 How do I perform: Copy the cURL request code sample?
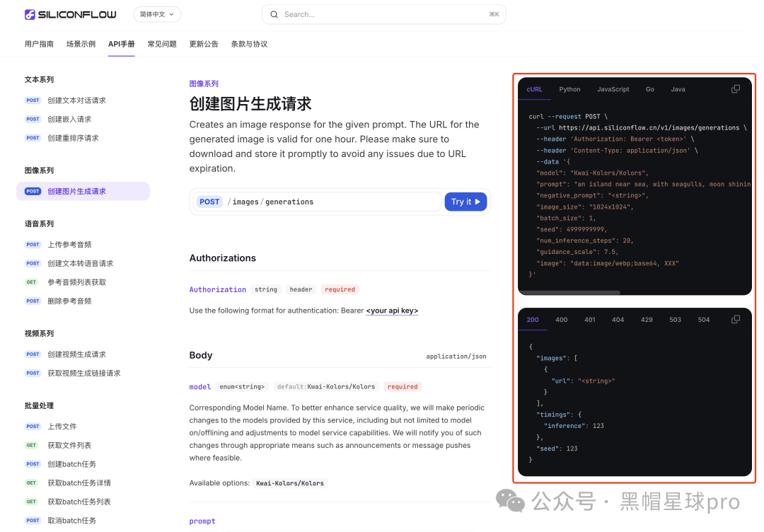pyautogui.click(x=736, y=89)
